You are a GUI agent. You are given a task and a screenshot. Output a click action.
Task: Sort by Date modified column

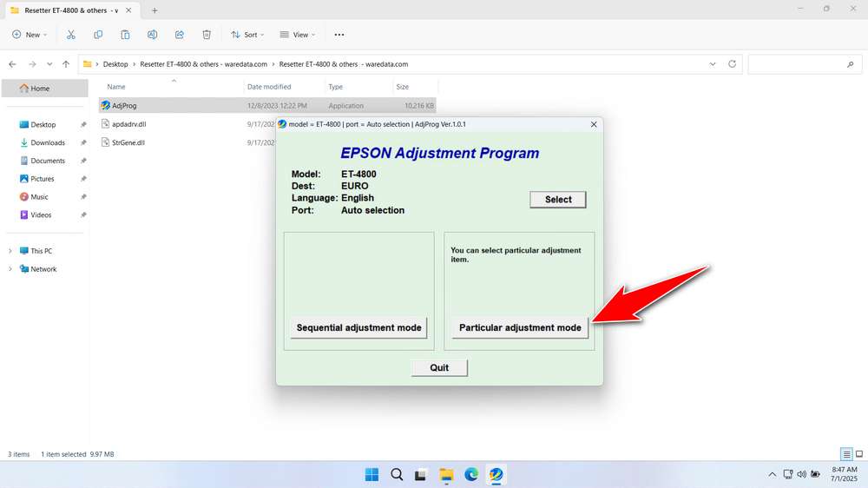coord(269,87)
